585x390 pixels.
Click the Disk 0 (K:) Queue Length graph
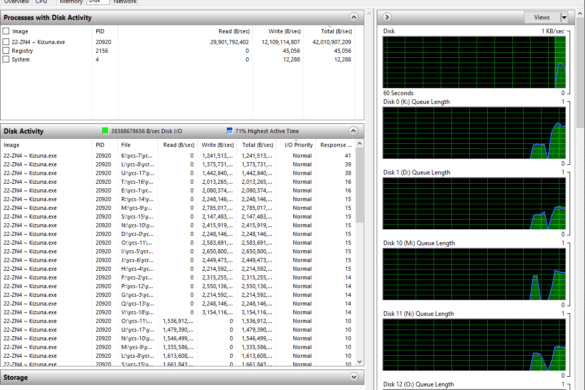(474, 132)
